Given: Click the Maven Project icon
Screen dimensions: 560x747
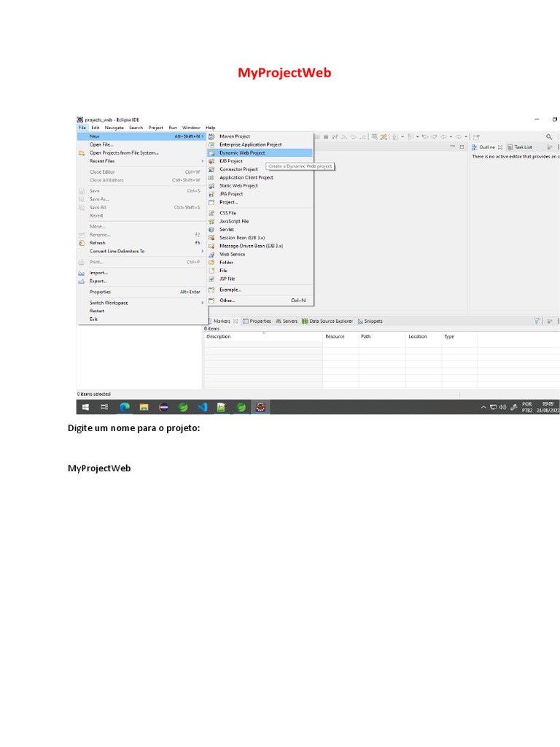Looking at the screenshot, I should 211,136.
